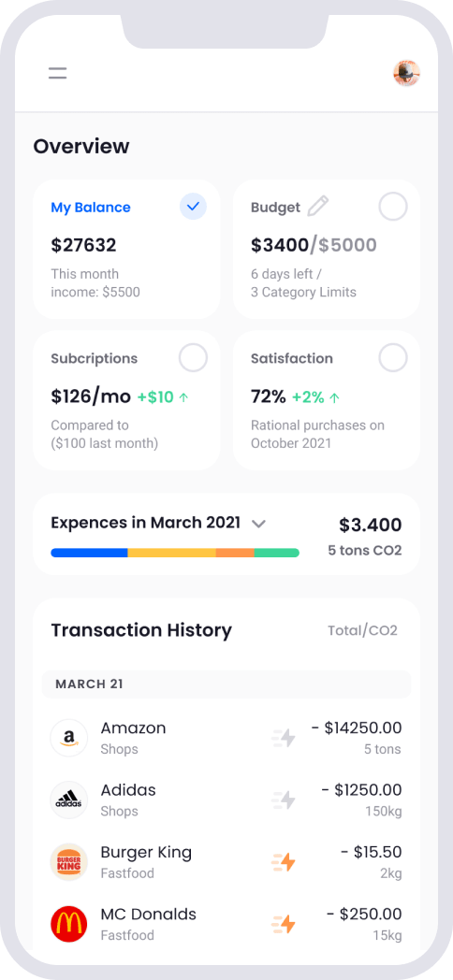
Task: Click the lightning icon beside Burger King
Action: click(284, 862)
